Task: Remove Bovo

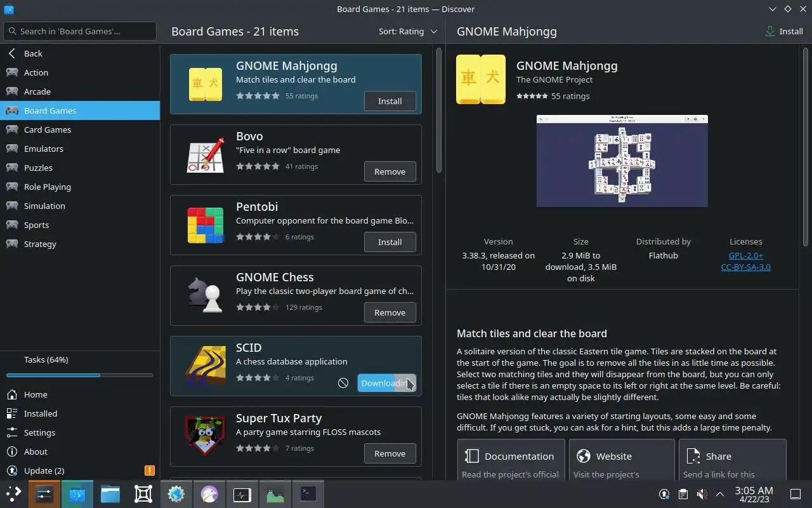Action: (390, 171)
